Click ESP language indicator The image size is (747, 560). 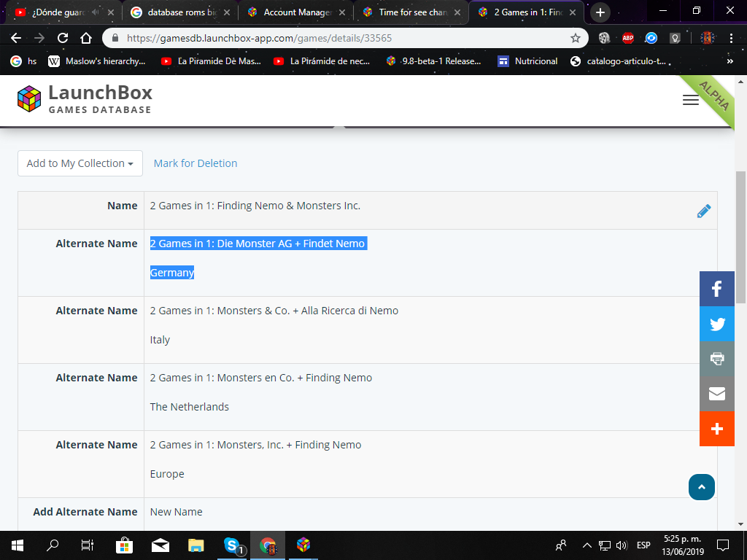[x=643, y=545]
